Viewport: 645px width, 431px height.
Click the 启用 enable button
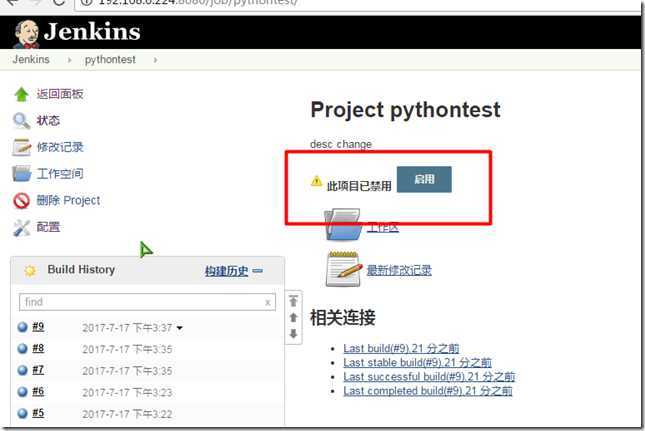point(424,179)
